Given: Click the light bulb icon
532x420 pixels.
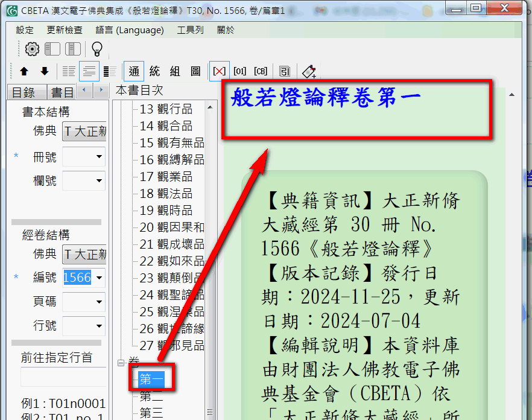Looking at the screenshot, I should coord(97,49).
